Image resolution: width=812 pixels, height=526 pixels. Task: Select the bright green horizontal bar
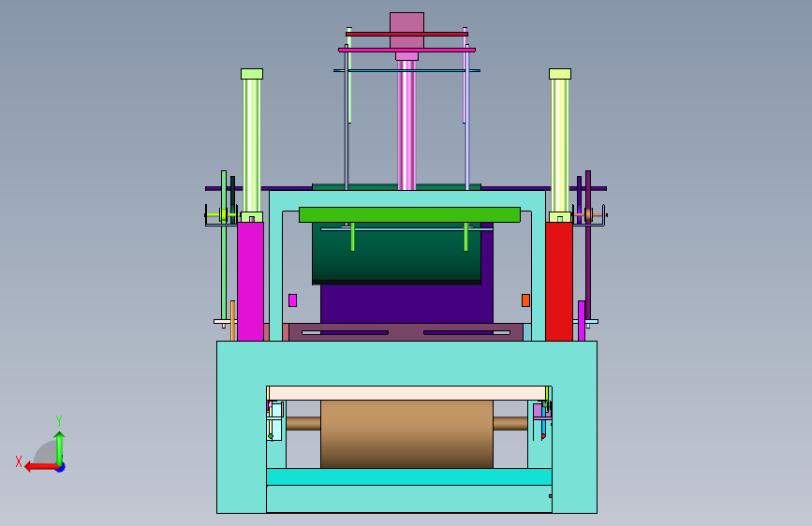409,215
